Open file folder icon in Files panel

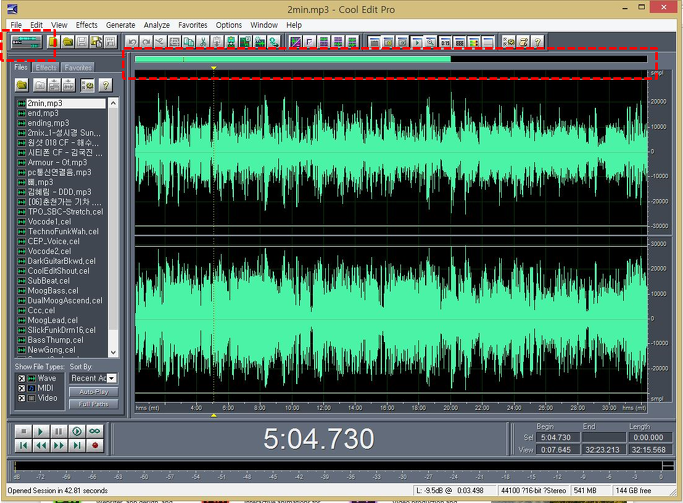tap(22, 85)
